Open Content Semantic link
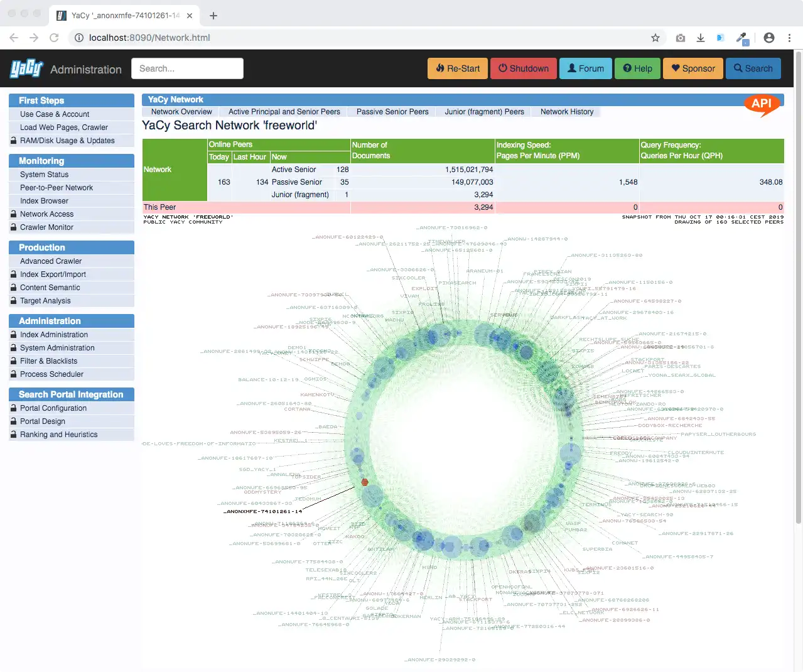This screenshot has height=672, width=803. click(50, 288)
